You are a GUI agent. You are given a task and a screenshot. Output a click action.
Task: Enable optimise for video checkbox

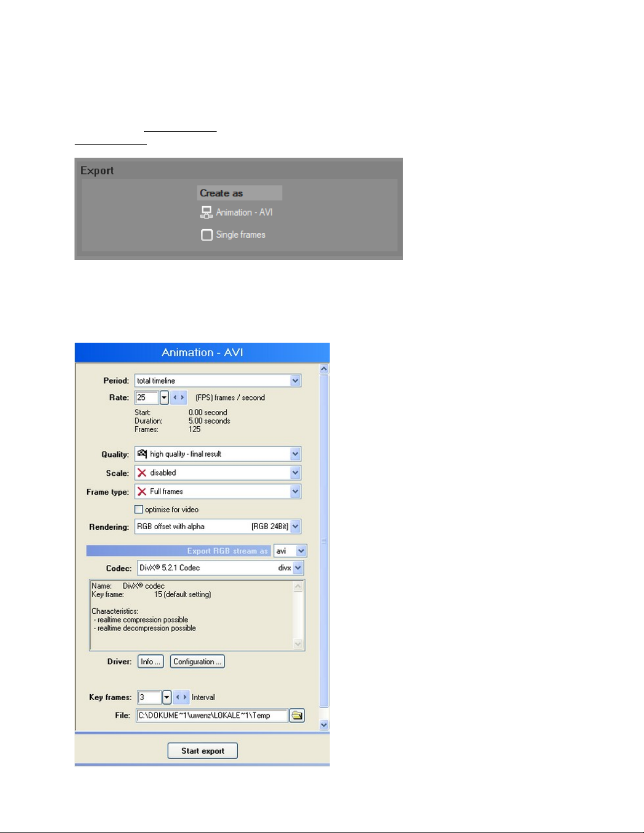point(139,509)
